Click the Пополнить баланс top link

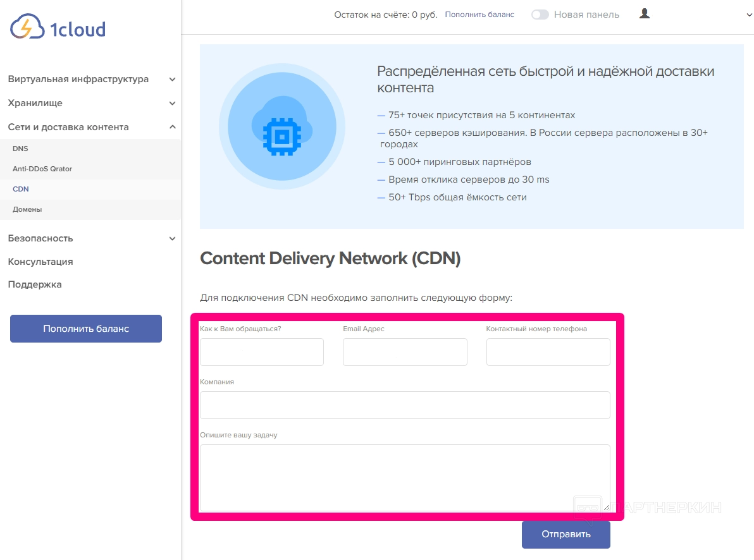479,15
